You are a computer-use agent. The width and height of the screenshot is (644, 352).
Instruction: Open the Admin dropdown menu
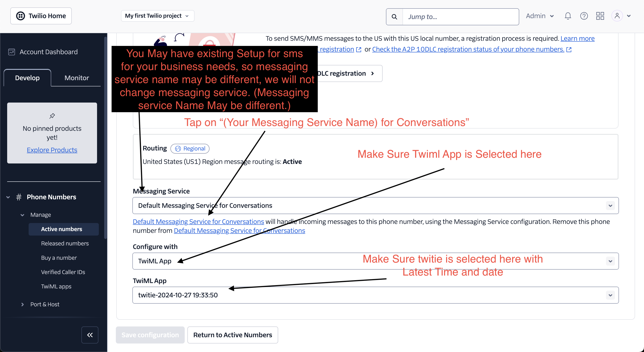tap(540, 16)
